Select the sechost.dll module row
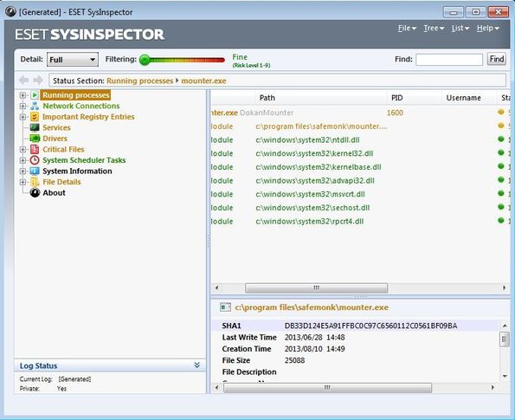 360,208
